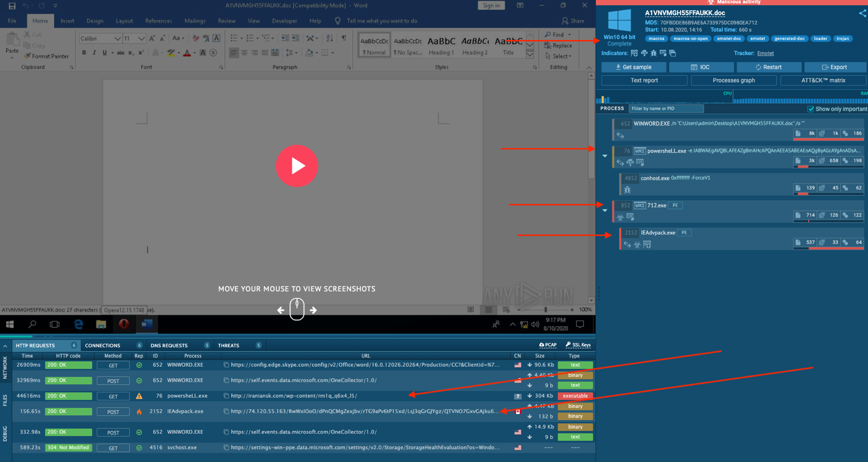Image resolution: width=868 pixels, height=462 pixels.
Task: Toggle the Show only important checkbox
Action: [810, 109]
